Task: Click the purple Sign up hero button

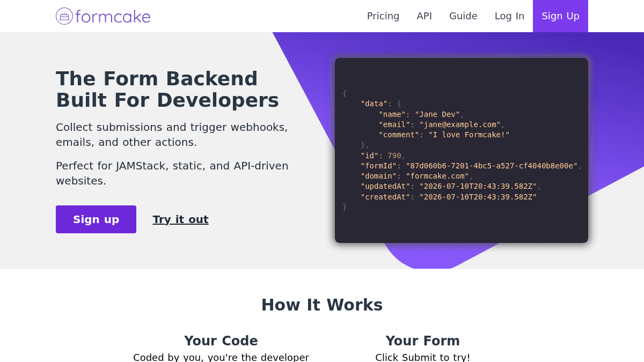Action: click(x=96, y=219)
